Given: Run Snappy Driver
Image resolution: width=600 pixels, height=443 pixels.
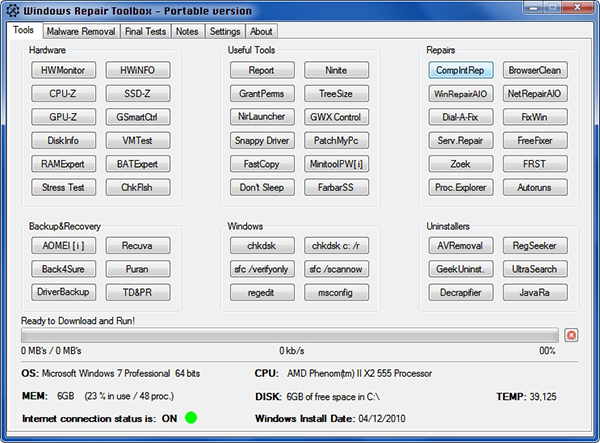Looking at the screenshot, I should coord(262,140).
